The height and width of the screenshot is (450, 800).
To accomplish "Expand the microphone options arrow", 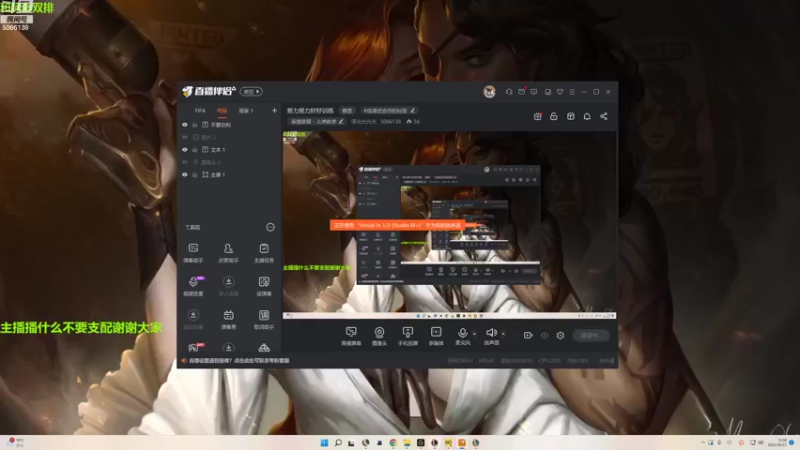I will pos(474,334).
